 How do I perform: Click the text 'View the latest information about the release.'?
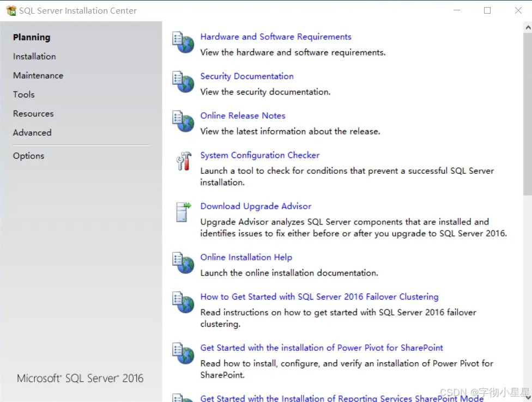click(290, 131)
